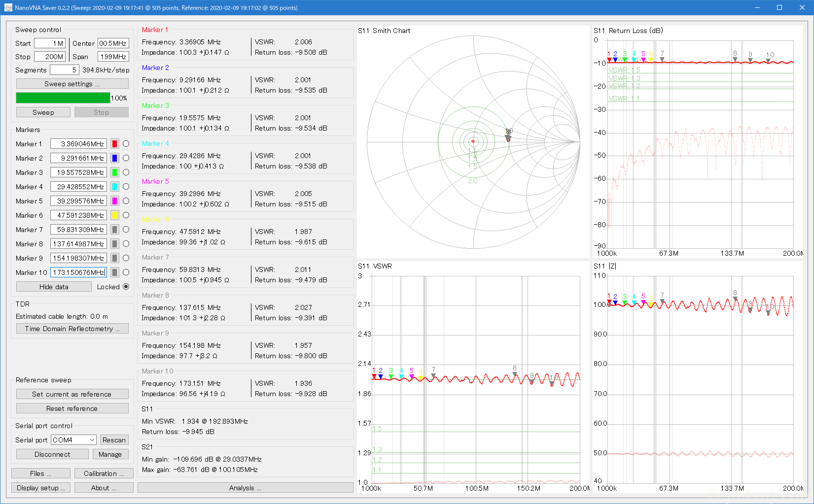Open Marker 4 cyan color picker

[114, 187]
